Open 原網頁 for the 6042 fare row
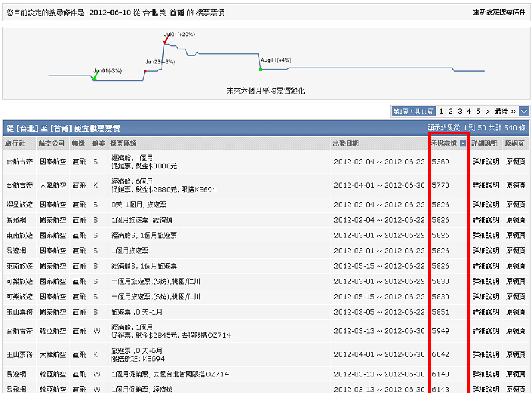532x393 pixels. [515, 354]
